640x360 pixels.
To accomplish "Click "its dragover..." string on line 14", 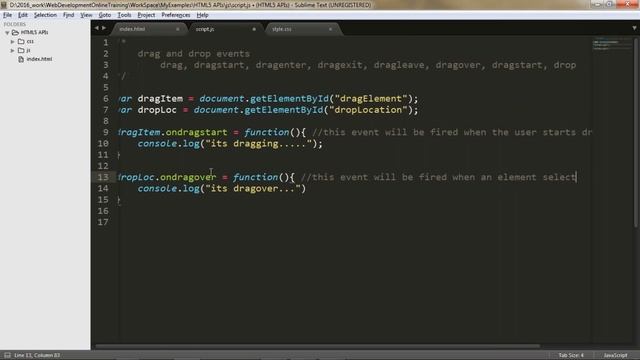I will click(x=253, y=189).
